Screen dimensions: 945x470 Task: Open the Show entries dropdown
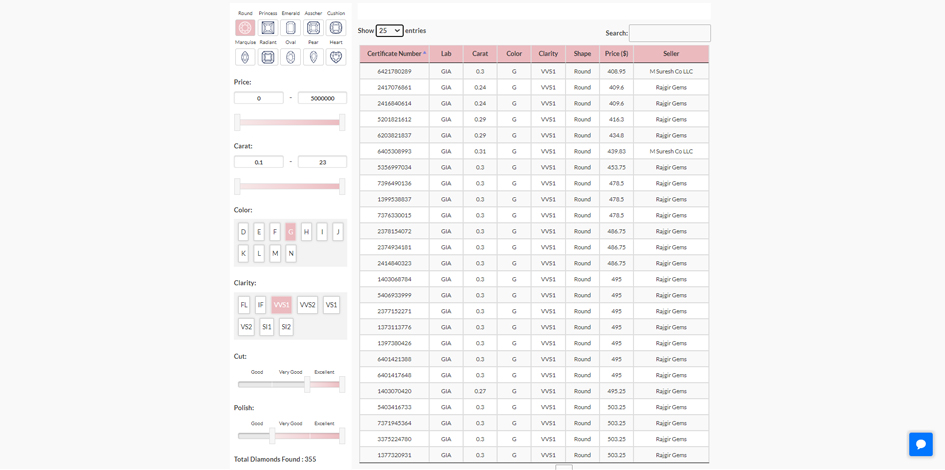pos(389,30)
